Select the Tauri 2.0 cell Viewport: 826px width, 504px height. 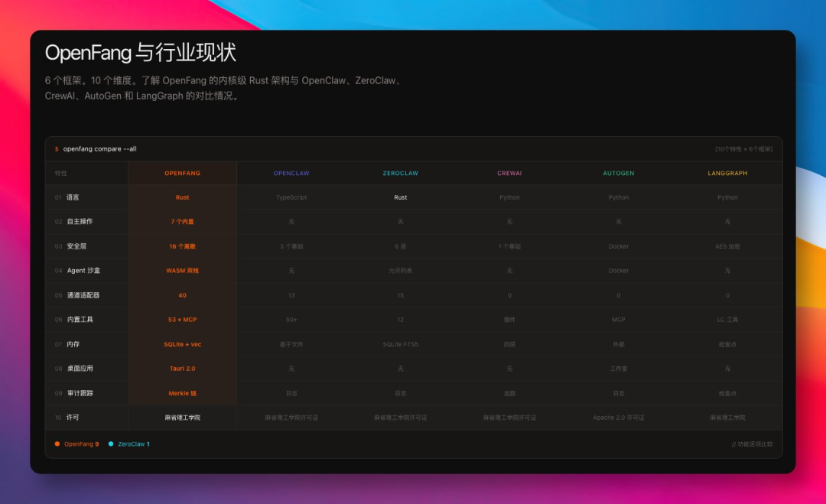click(182, 369)
